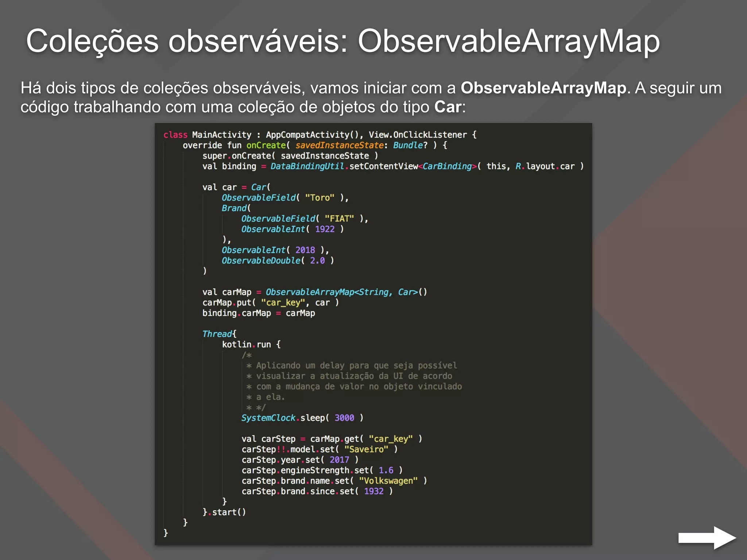Viewport: 747px width, 560px height.
Task: Click the line 'carStep!!.model.set( "Saveiro" )'
Action: click(320, 450)
